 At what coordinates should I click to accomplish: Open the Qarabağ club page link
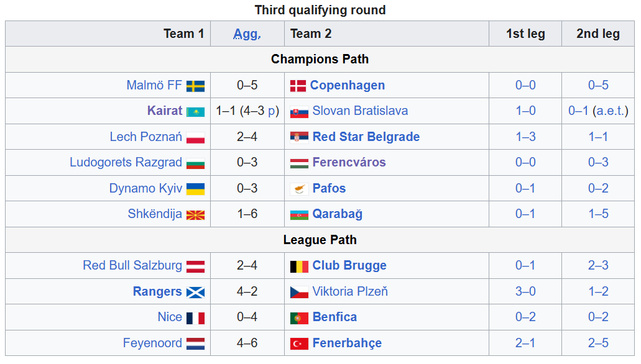coord(337,214)
